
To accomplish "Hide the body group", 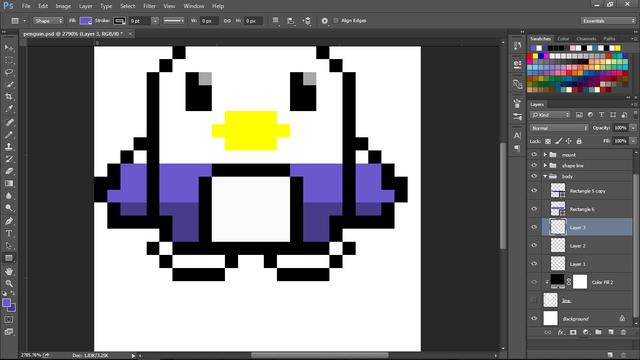I will 534,176.
